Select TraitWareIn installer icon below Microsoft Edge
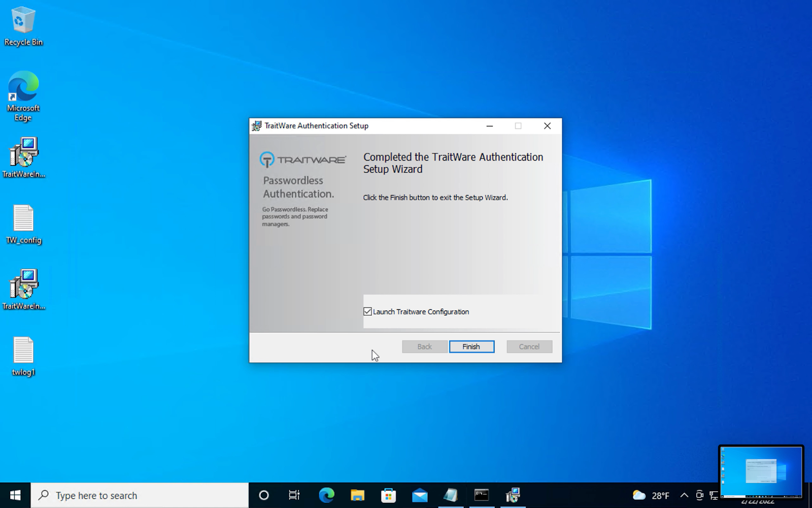 23,157
